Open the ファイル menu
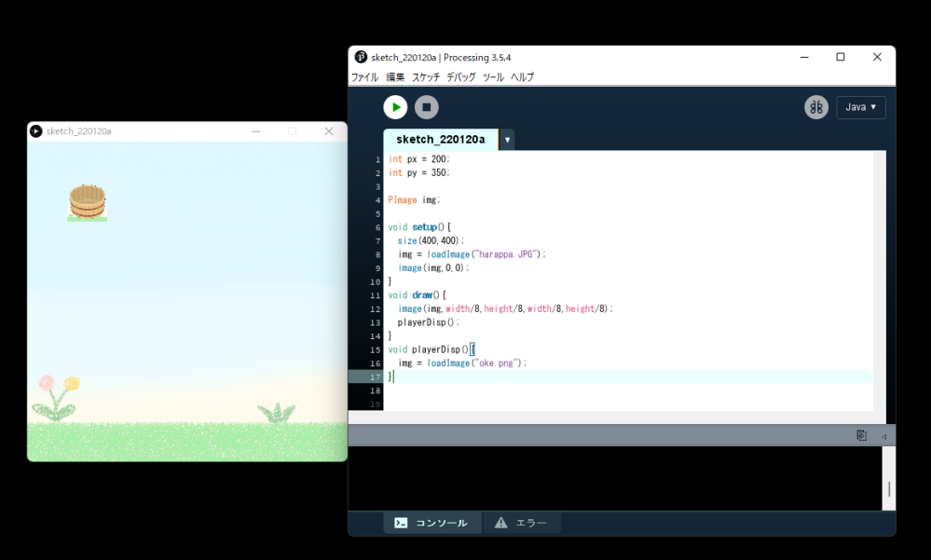The height and width of the screenshot is (560, 931). (364, 77)
